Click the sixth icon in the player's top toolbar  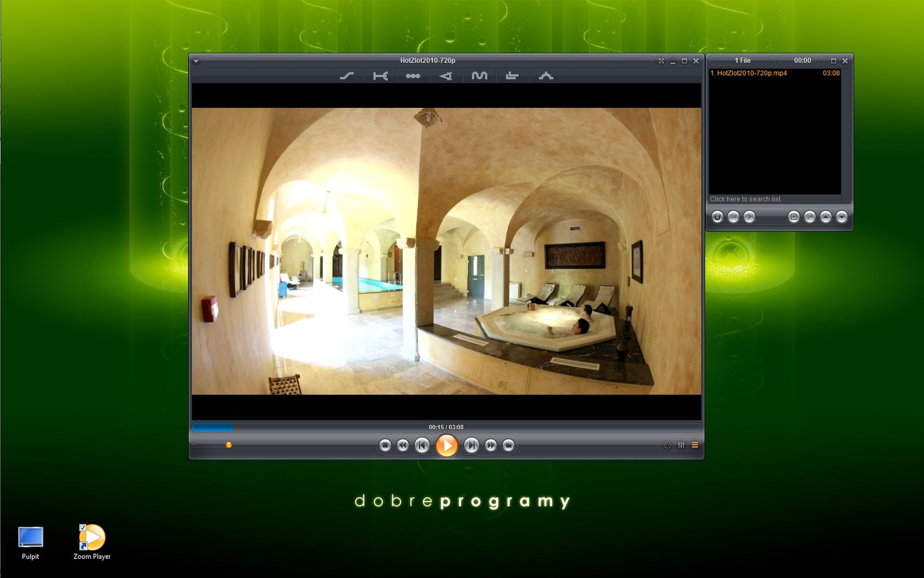pyautogui.click(x=512, y=76)
